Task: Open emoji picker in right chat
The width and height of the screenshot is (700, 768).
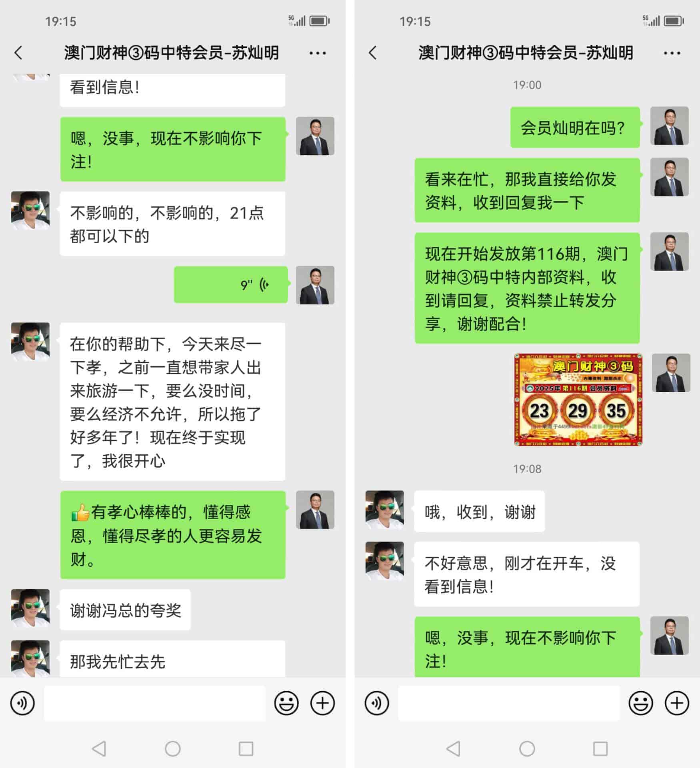Action: point(641,703)
